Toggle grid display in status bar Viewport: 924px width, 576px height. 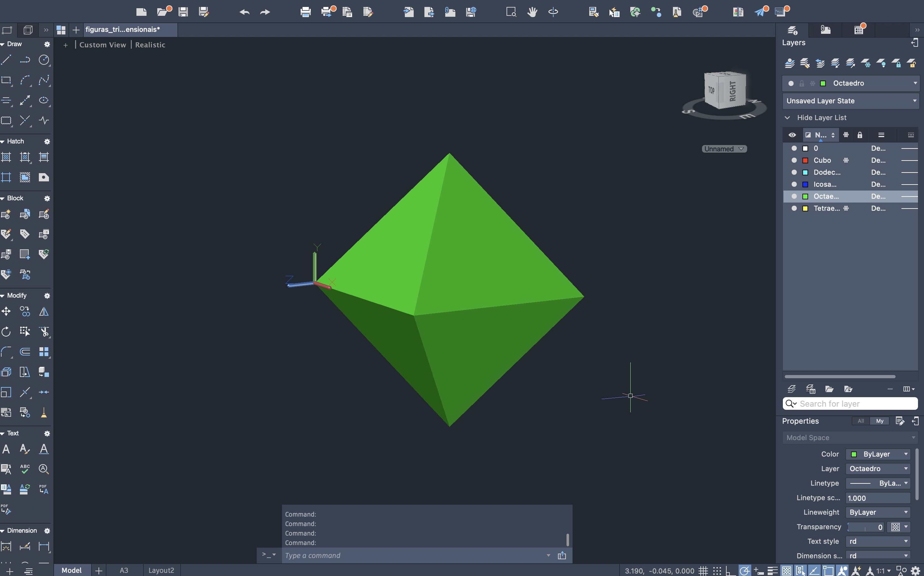coord(703,571)
